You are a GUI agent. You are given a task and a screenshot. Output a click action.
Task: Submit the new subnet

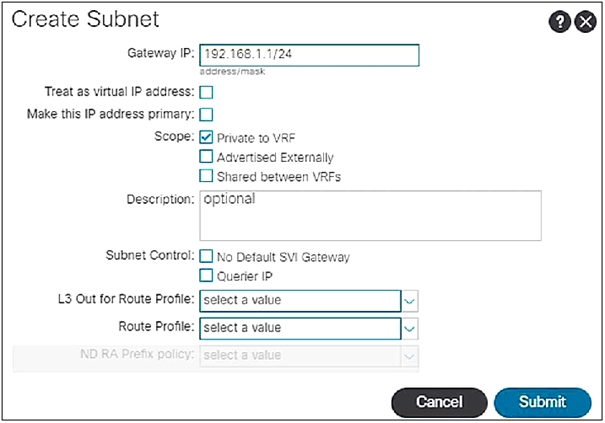(x=543, y=402)
